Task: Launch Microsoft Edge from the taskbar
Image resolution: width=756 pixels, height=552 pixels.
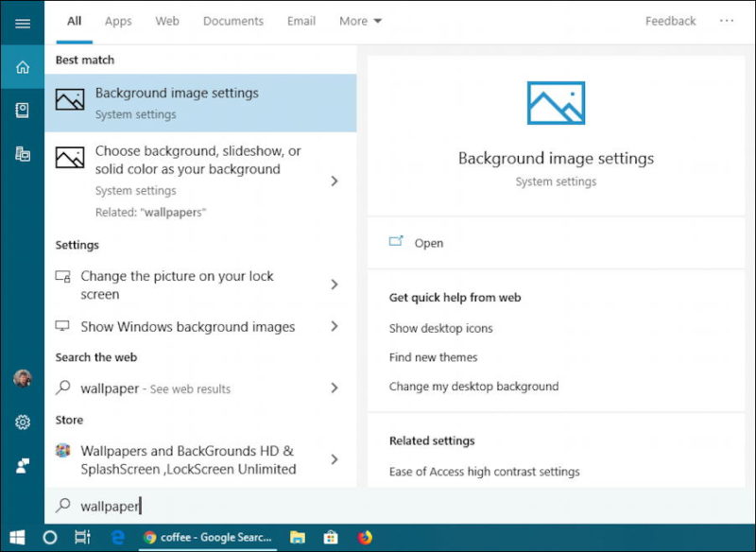Action: click(x=117, y=536)
